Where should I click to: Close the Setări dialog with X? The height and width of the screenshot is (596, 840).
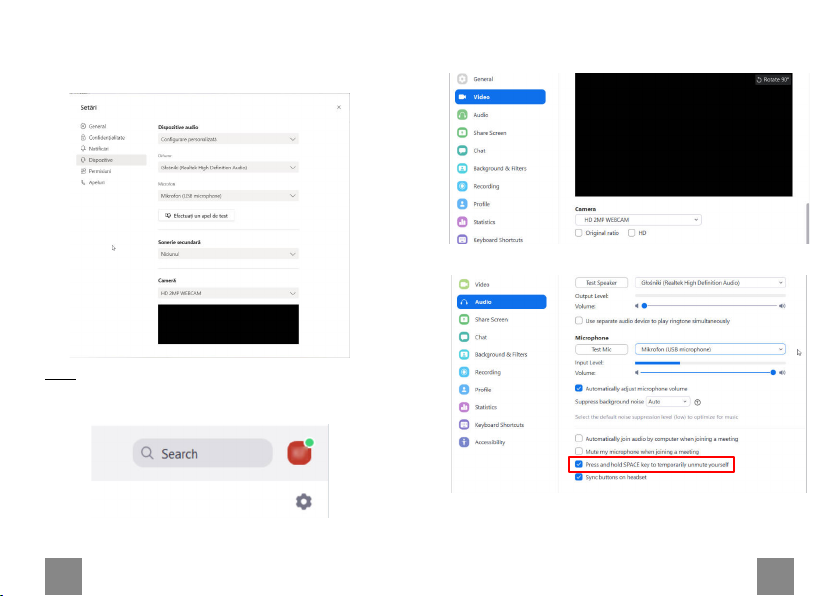point(339,107)
